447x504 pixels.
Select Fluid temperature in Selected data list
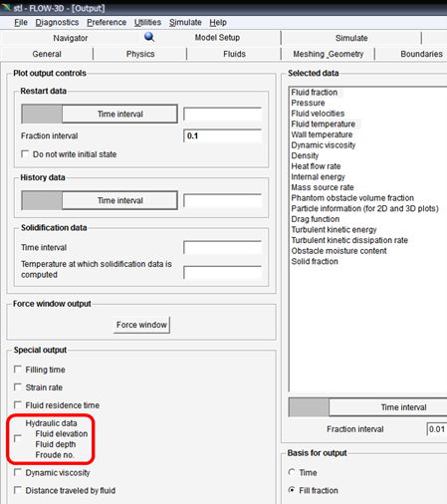[x=324, y=124]
